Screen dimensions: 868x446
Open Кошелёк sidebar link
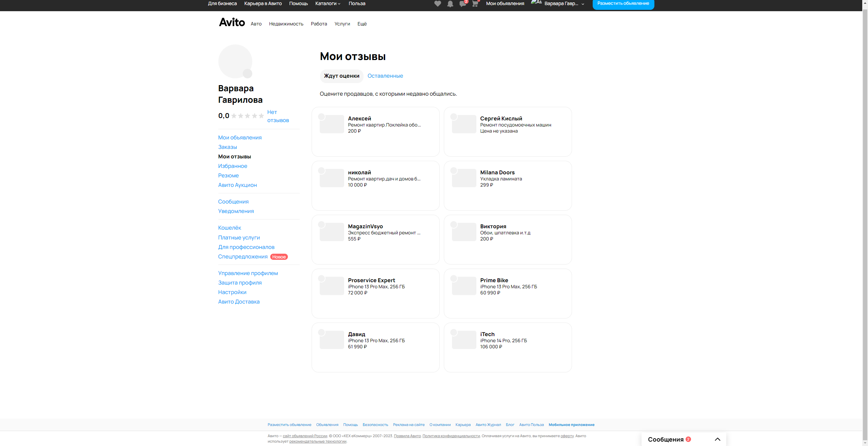coord(230,228)
